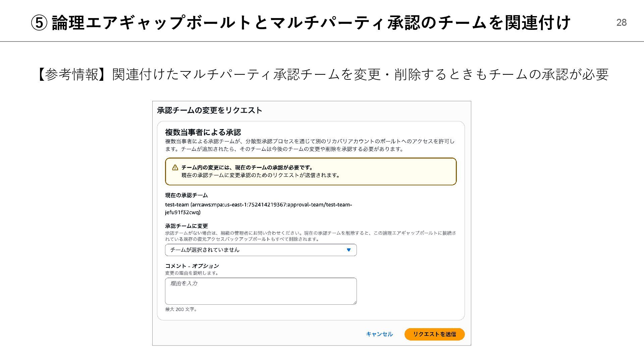Click the 複数当事者による承認 section title
The height and width of the screenshot is (362, 644).
click(x=203, y=132)
